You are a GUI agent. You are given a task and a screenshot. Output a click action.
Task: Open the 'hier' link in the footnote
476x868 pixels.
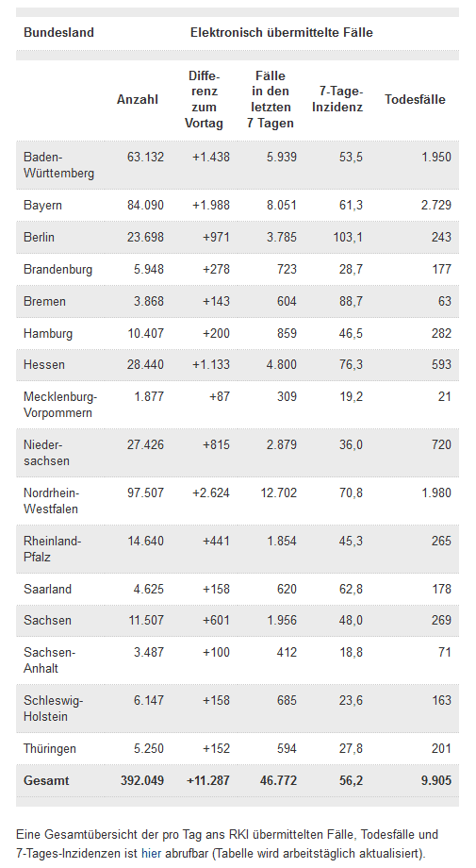click(x=151, y=853)
